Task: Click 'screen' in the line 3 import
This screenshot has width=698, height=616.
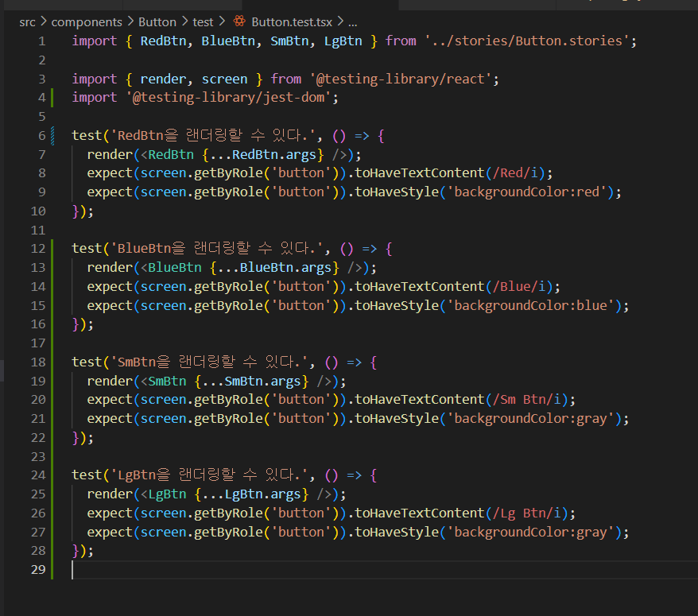Action: click(224, 79)
